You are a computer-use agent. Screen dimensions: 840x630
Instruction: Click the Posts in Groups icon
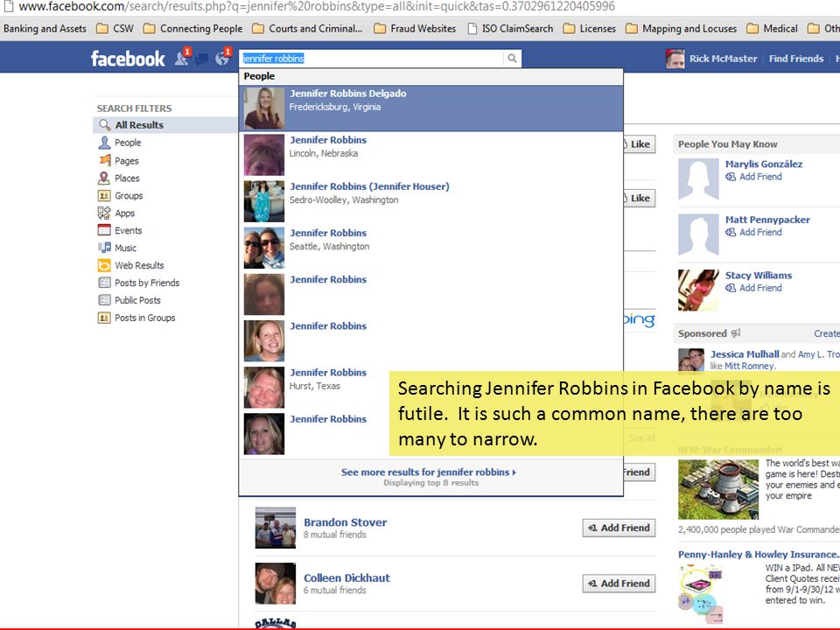coord(104,318)
